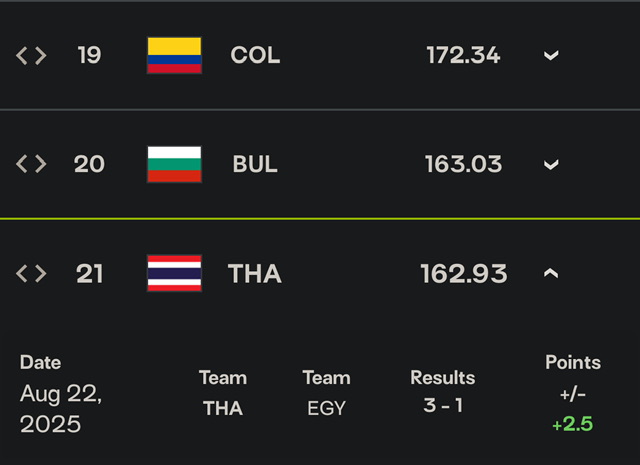Image resolution: width=640 pixels, height=465 pixels.
Task: Click rank movement arrows beside 20
Action: click(31, 164)
